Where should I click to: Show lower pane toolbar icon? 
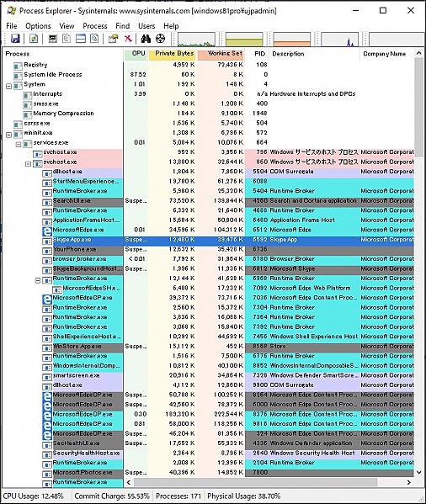(80, 39)
